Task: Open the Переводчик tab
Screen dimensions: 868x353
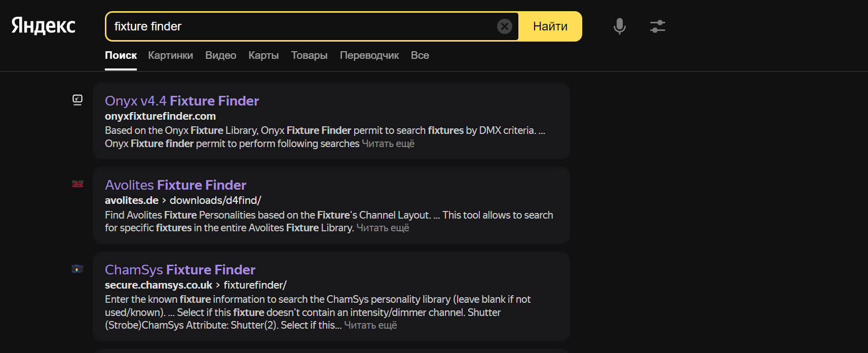Action: [x=369, y=55]
